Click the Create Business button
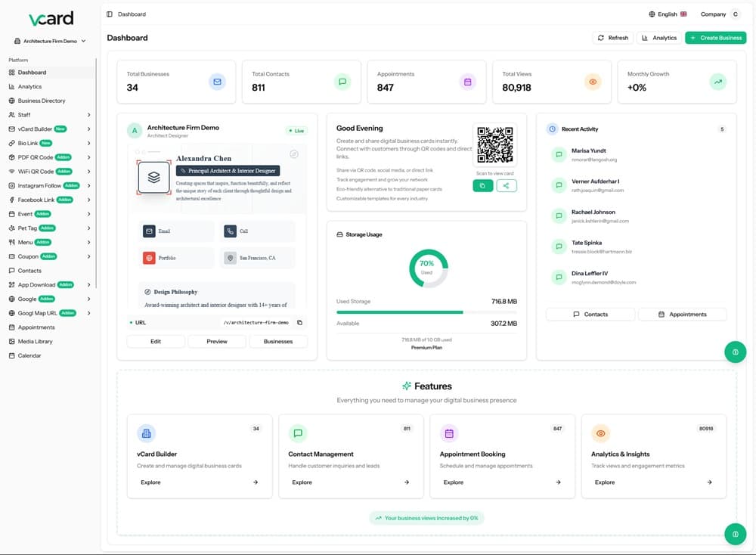 click(715, 38)
